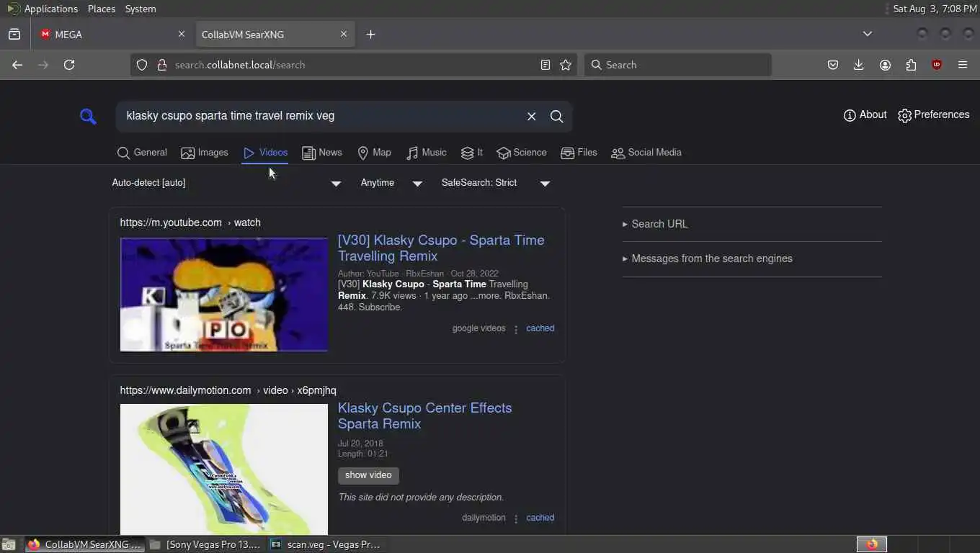Open the Auto-detect language dropdown
The height and width of the screenshot is (553, 980).
(226, 183)
